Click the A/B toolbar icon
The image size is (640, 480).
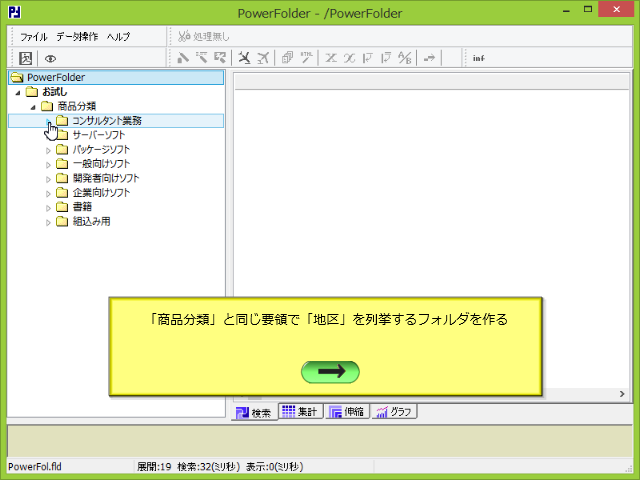pyautogui.click(x=404, y=58)
